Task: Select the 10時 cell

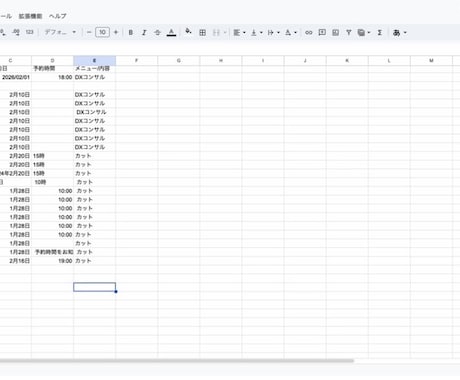Action: tap(52, 182)
